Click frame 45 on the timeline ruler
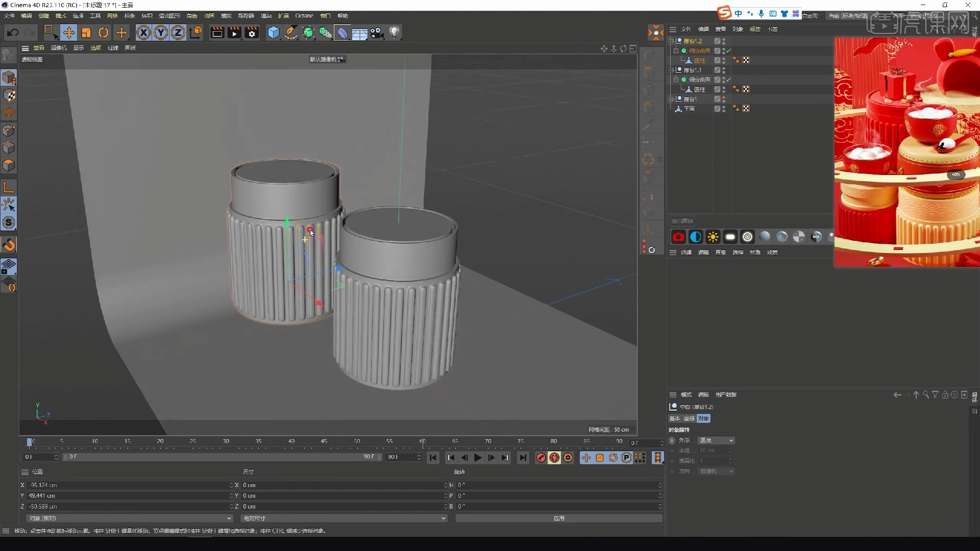This screenshot has width=980, height=551. [324, 441]
